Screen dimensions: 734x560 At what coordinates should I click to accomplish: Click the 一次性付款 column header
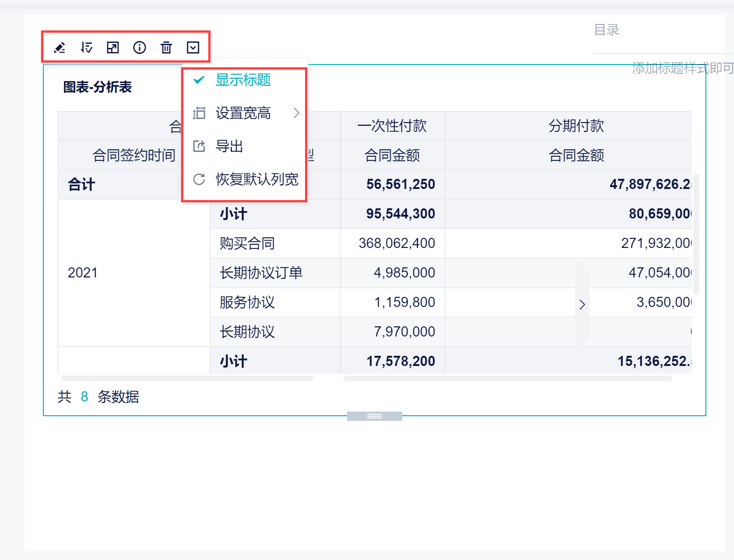coord(392,126)
